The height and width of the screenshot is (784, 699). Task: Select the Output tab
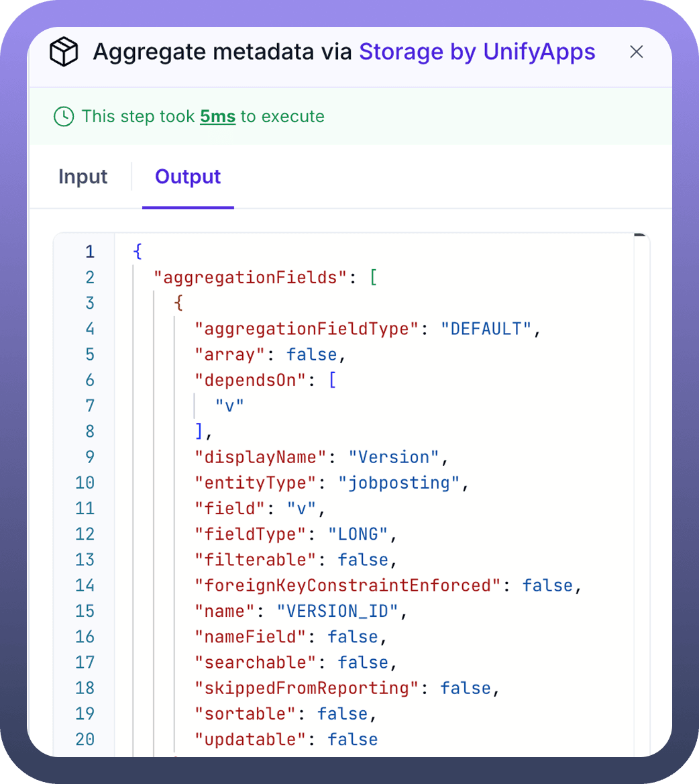188,177
